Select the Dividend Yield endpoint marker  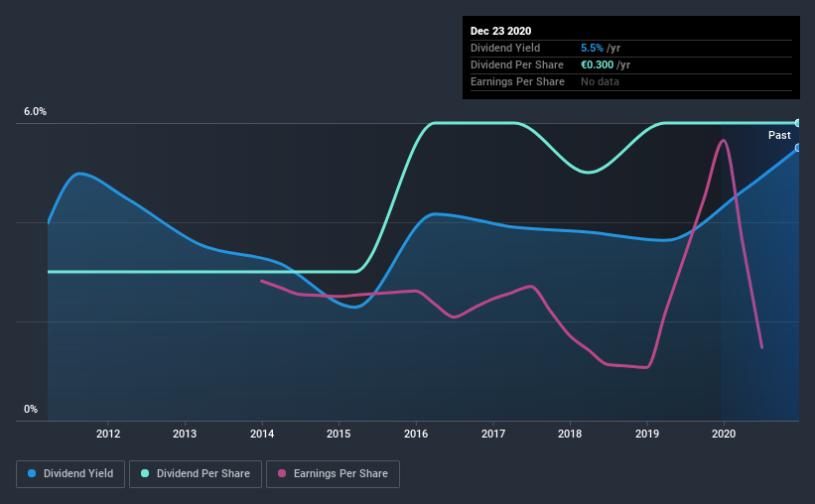pyautogui.click(x=798, y=148)
